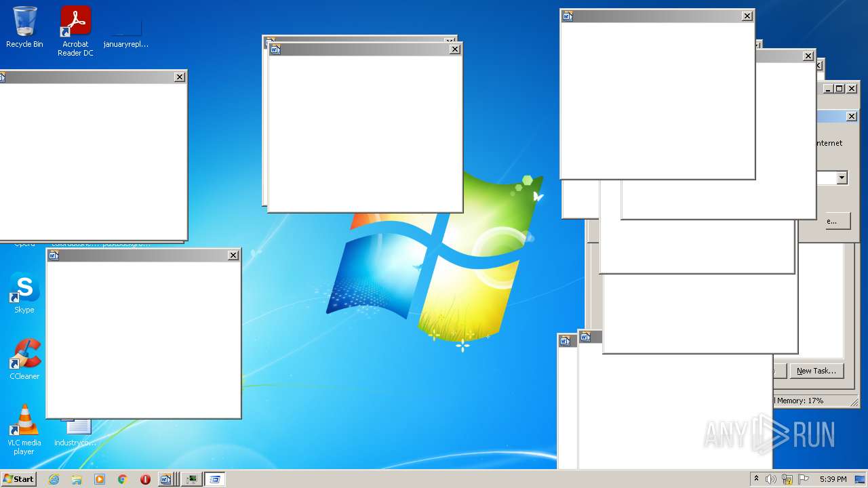868x488 pixels.
Task: Launch Windows Media Player from taskbar
Action: pyautogui.click(x=100, y=479)
